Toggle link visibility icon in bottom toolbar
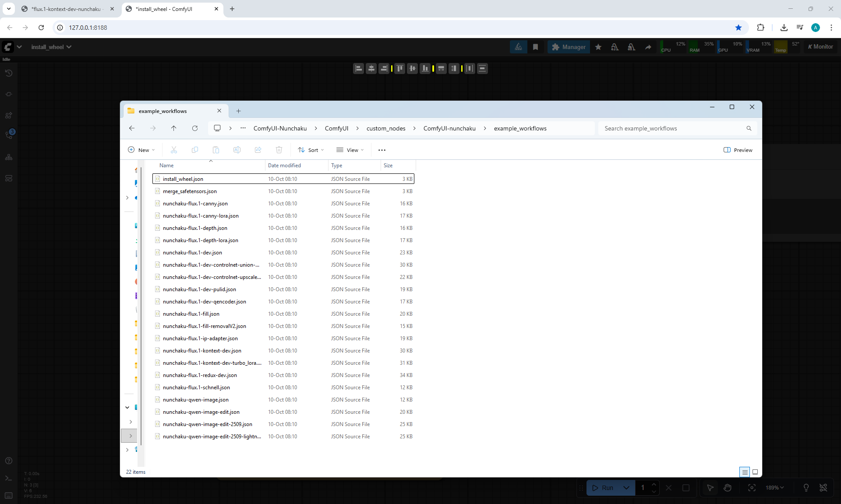 point(823,487)
